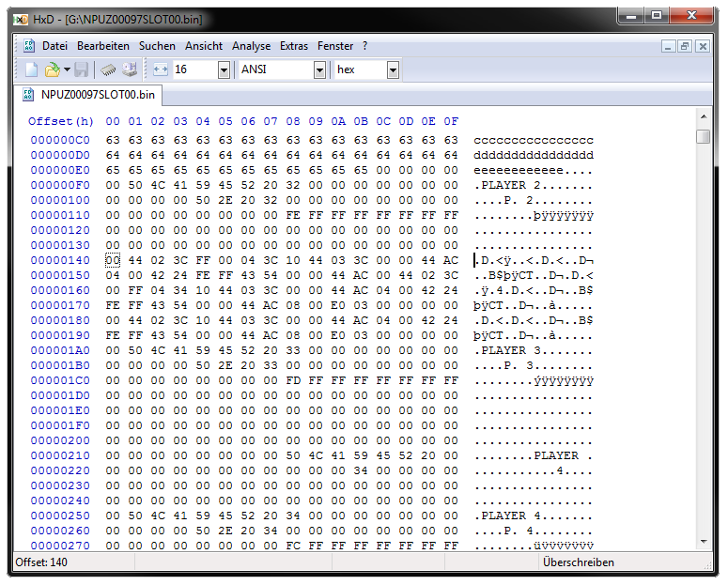Open the Bearbeiten menu
Viewport: 728px width, 585px height.
coord(103,46)
